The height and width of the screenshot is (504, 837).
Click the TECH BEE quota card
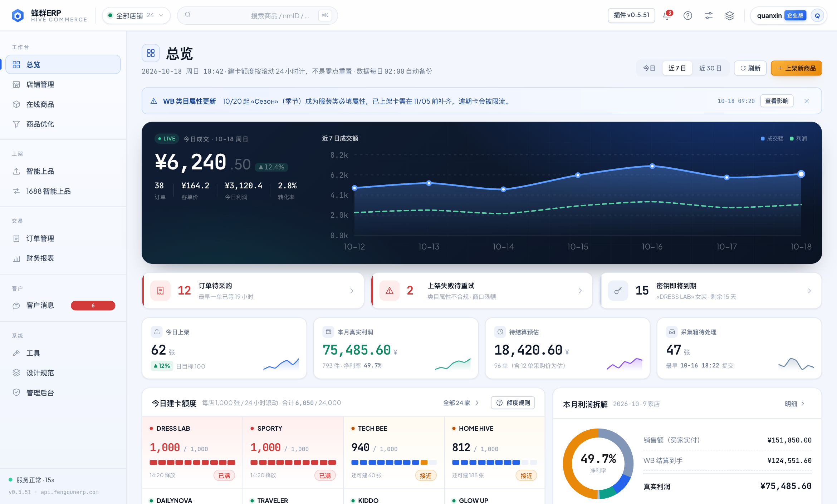pyautogui.click(x=394, y=452)
